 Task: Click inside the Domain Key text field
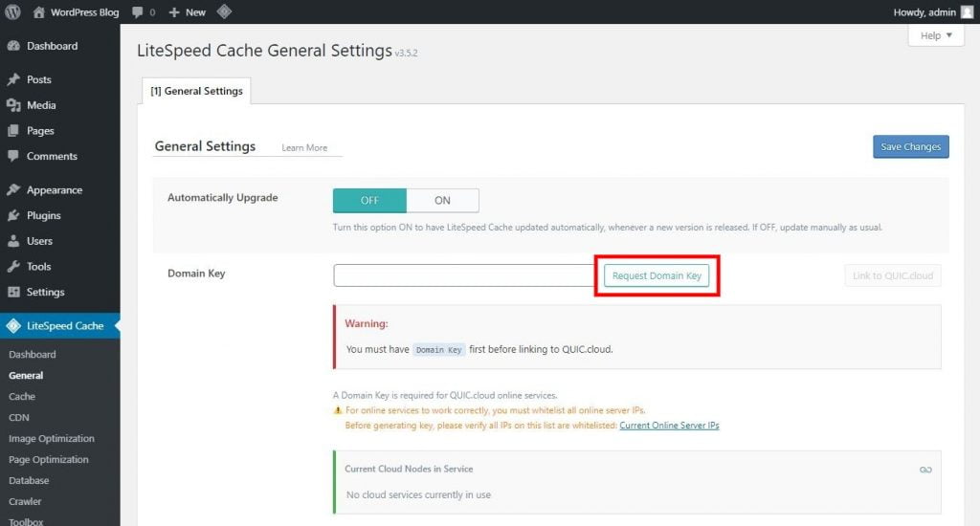point(464,275)
